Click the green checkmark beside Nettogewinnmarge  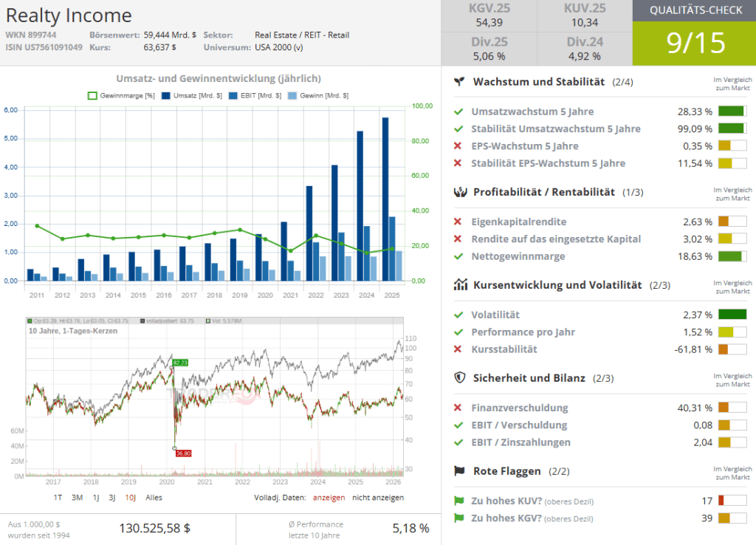[x=458, y=256]
